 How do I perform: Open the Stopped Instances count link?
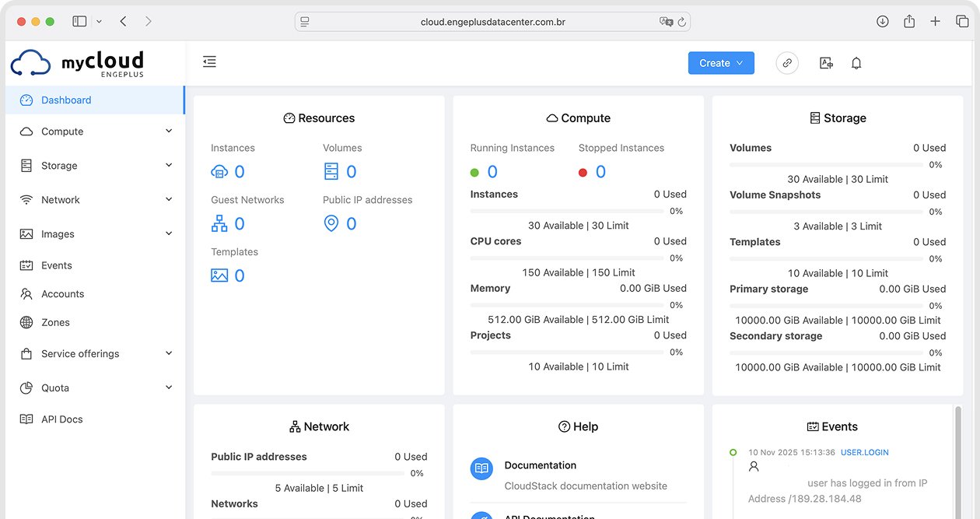click(600, 172)
